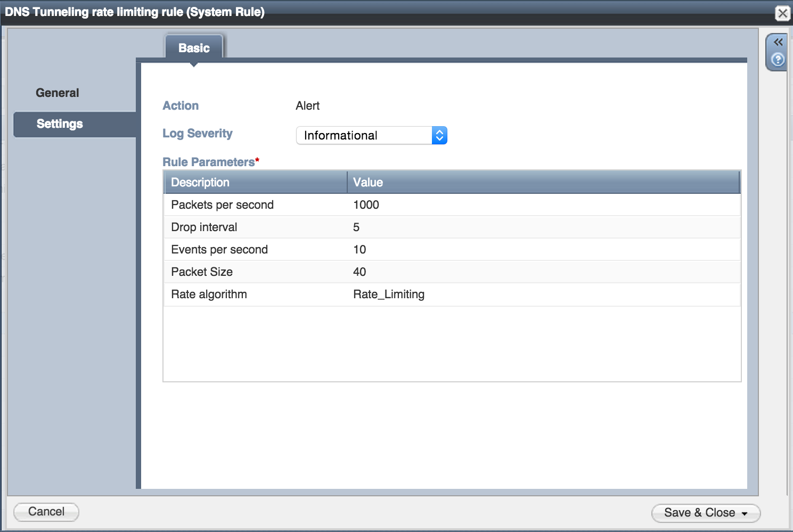Edit the Events per second value
This screenshot has height=532, width=793.
tap(359, 250)
